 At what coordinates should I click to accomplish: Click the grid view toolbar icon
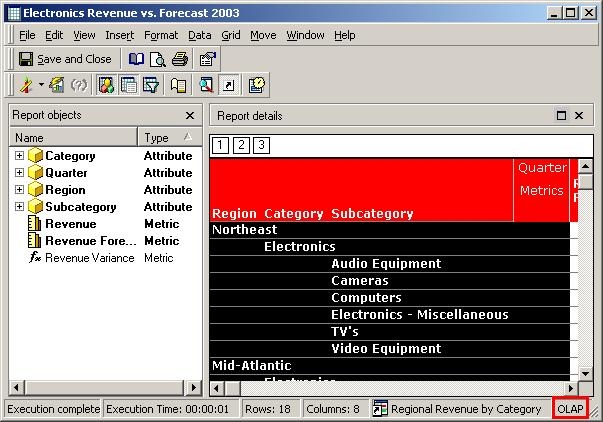pyautogui.click(x=129, y=85)
